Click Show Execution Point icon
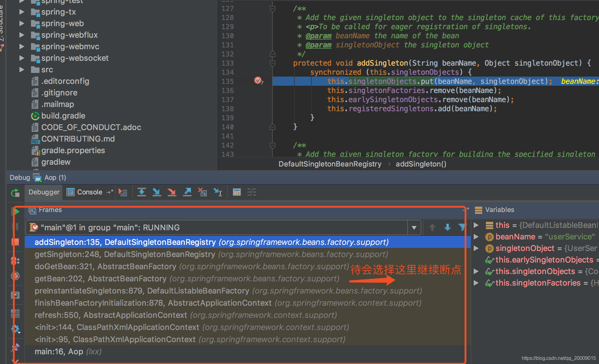The height and width of the screenshot is (364, 599). (123, 192)
